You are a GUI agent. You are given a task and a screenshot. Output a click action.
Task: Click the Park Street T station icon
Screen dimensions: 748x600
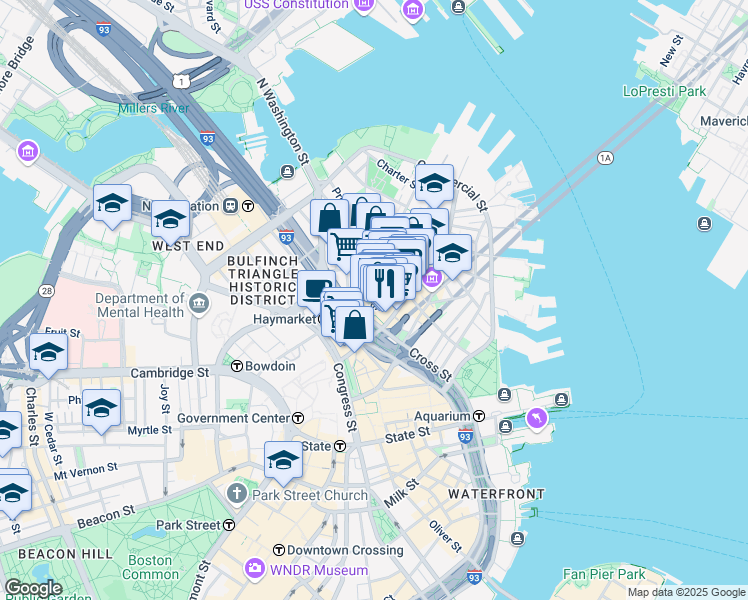[229, 525]
